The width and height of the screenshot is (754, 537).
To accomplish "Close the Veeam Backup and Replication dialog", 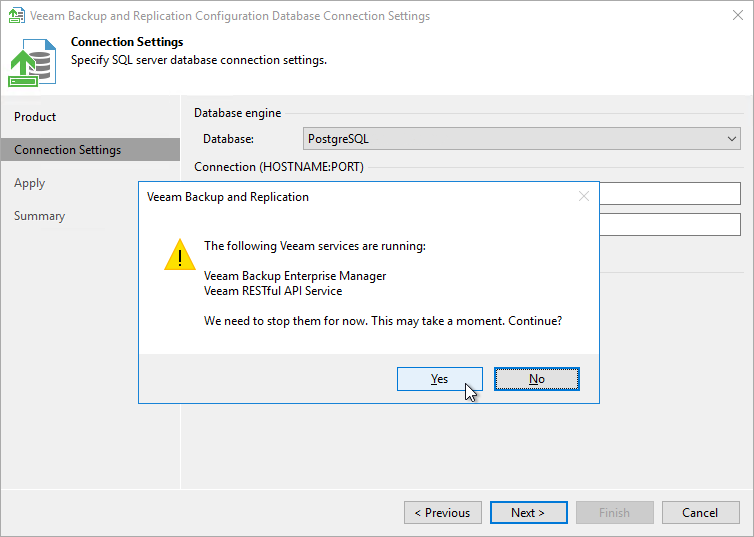I will (584, 197).
